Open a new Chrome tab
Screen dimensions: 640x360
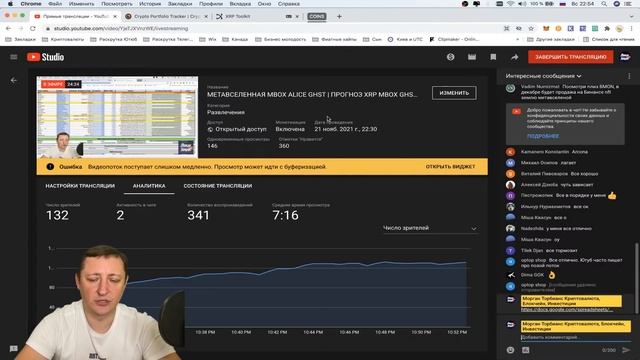(x=339, y=16)
